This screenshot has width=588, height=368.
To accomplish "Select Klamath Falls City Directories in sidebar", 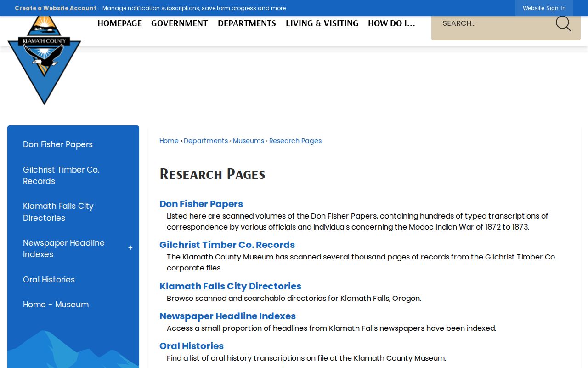I will point(58,212).
